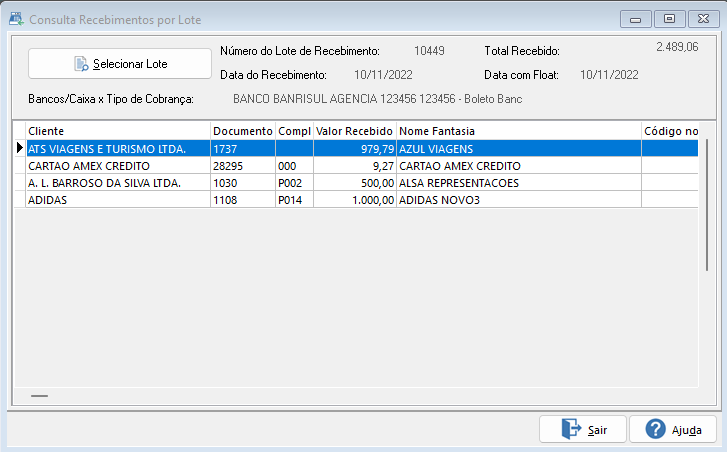Click the Bancos/Caixa x Tipo de Cobrança label
Image resolution: width=727 pixels, height=452 pixels.
coord(111,99)
